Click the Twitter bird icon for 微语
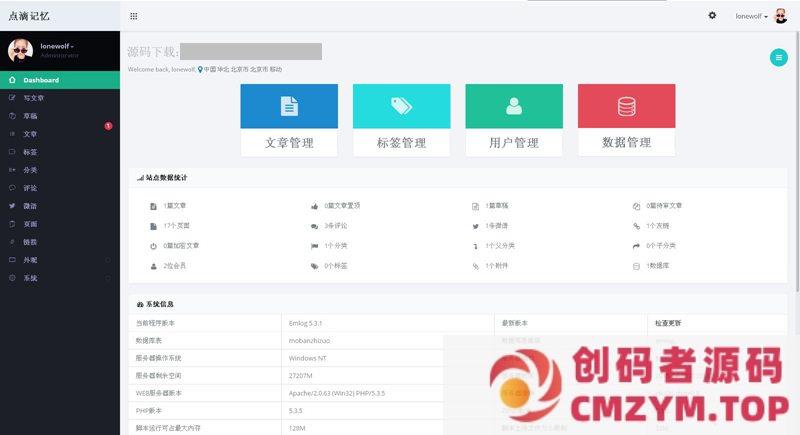 [476, 225]
